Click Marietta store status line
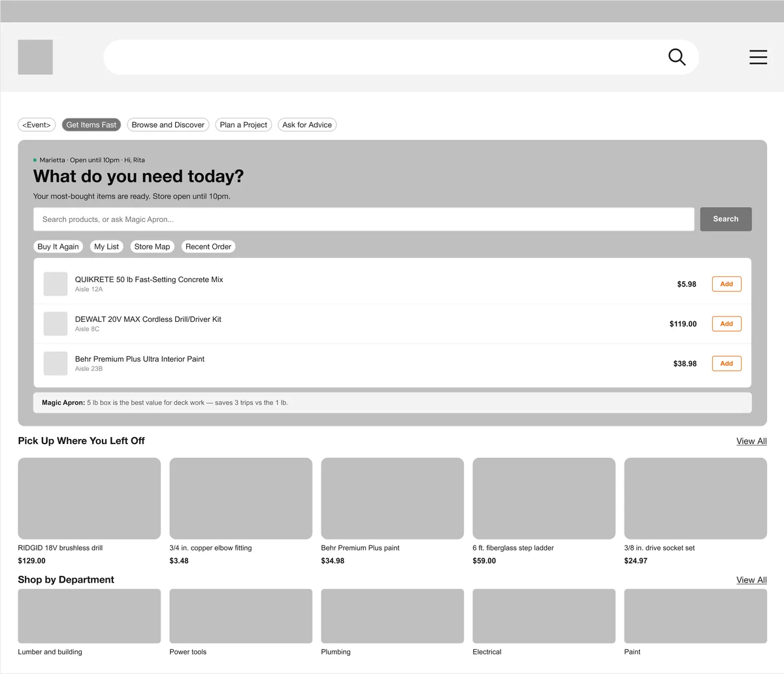Screen dimensions: 784x674 90,160
